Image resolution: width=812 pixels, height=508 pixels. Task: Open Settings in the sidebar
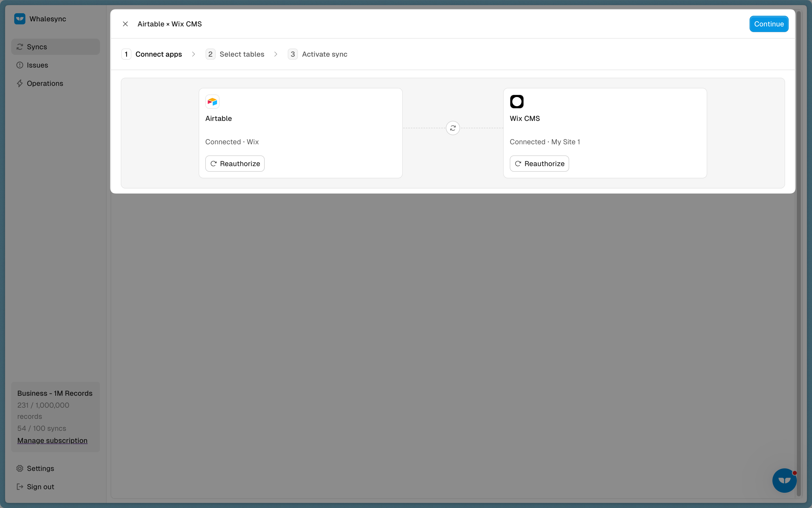pyautogui.click(x=55, y=468)
